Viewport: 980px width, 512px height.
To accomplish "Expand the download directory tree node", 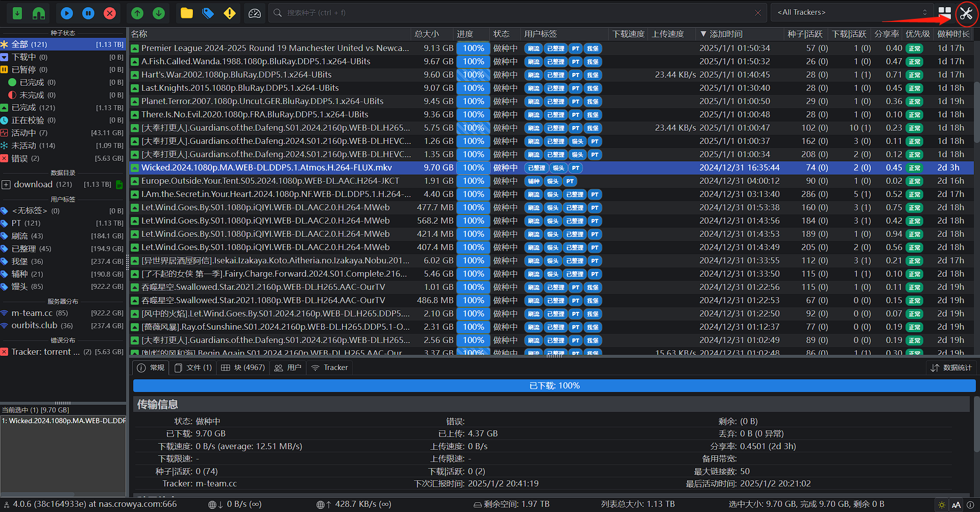I will pyautogui.click(x=6, y=185).
